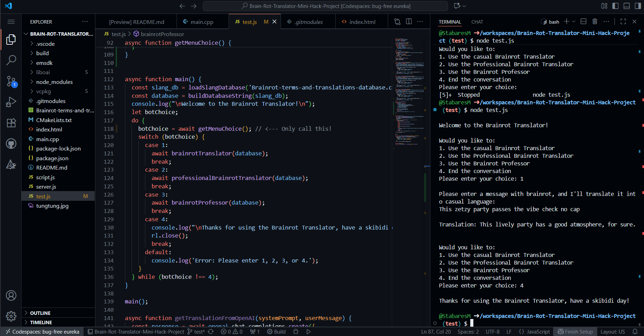Expand the node_modules folder
The height and width of the screenshot is (336, 644).
(x=54, y=82)
